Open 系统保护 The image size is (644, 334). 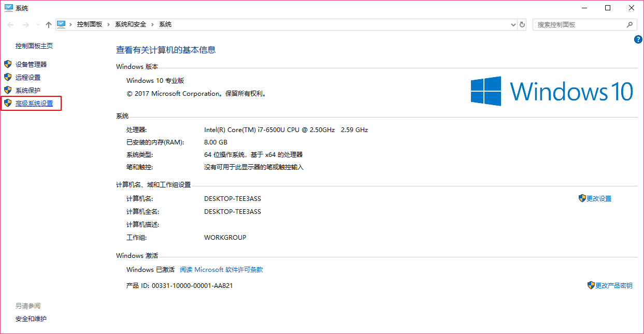pos(28,91)
